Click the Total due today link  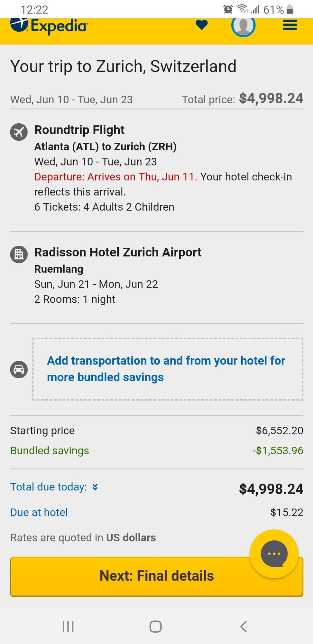[49, 487]
